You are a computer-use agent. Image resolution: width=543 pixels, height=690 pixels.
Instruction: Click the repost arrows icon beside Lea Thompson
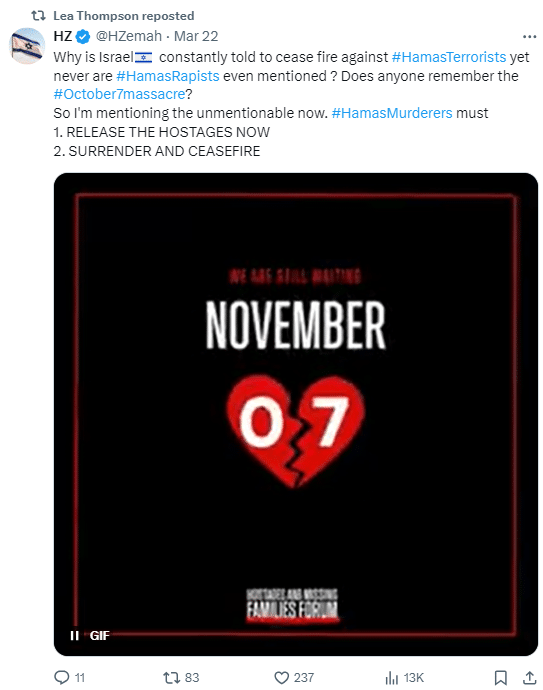[x=38, y=16]
